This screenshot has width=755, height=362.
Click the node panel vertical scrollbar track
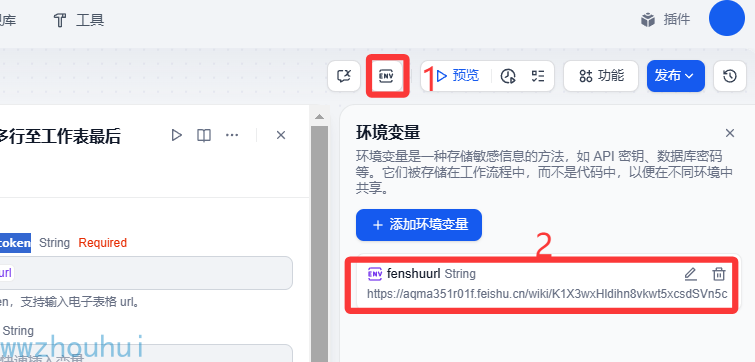point(319,243)
